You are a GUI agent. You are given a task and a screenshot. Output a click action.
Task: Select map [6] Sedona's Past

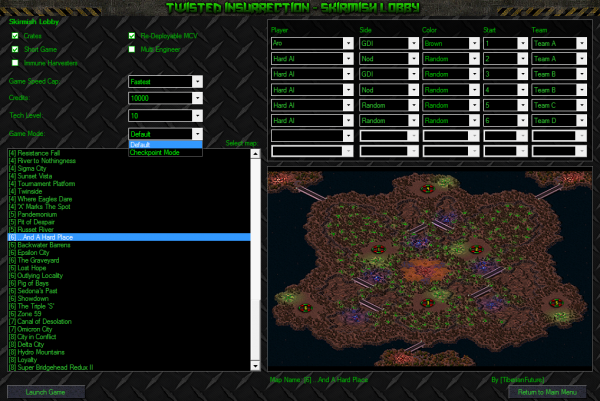tap(129, 291)
